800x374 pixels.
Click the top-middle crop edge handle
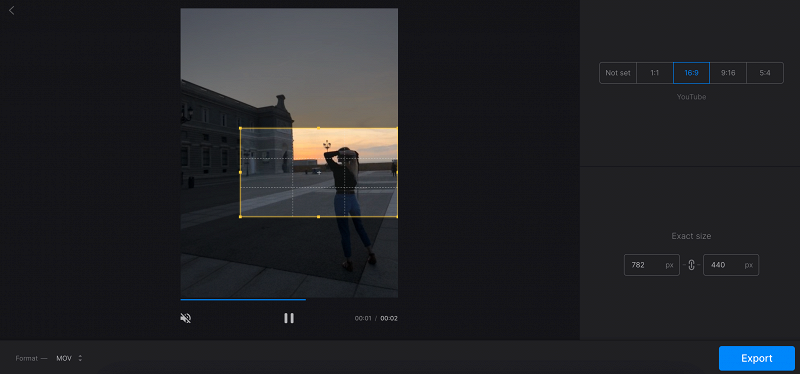coord(319,128)
